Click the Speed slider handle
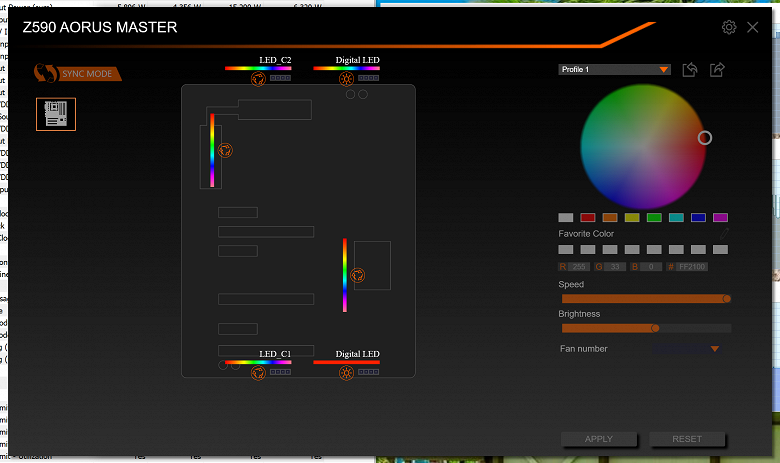 click(x=727, y=299)
